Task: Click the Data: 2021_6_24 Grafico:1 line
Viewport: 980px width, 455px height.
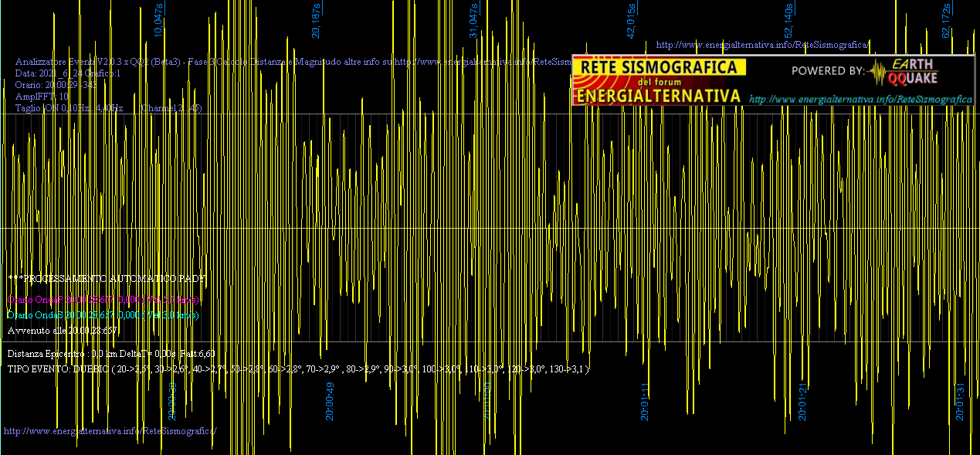Action: click(x=68, y=73)
